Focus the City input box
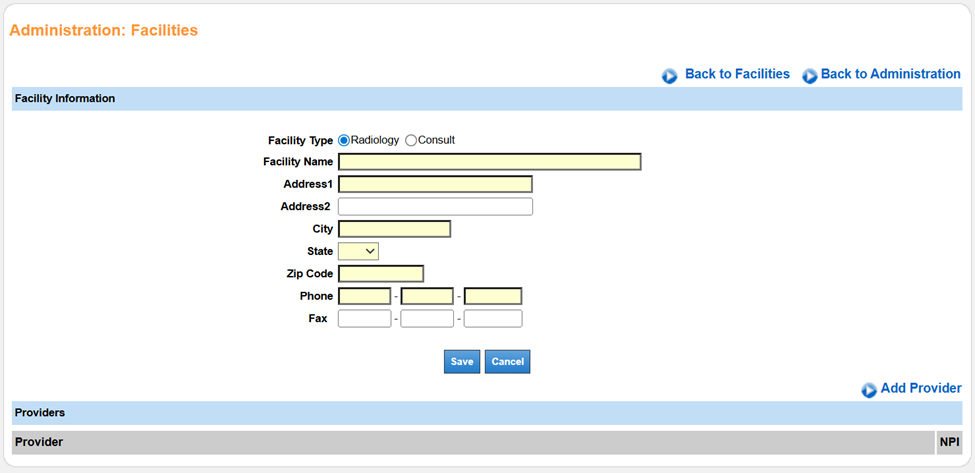 click(394, 229)
